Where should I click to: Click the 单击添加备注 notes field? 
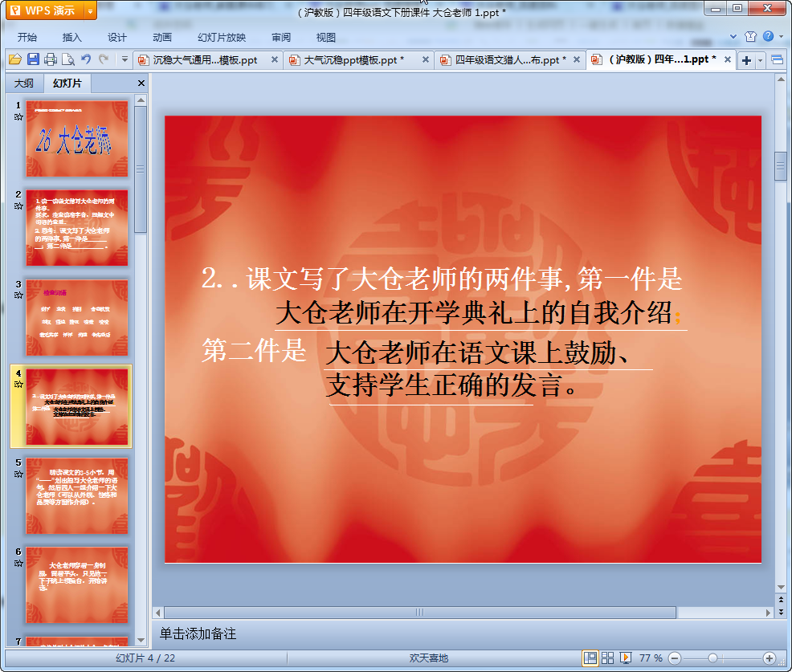click(x=464, y=633)
